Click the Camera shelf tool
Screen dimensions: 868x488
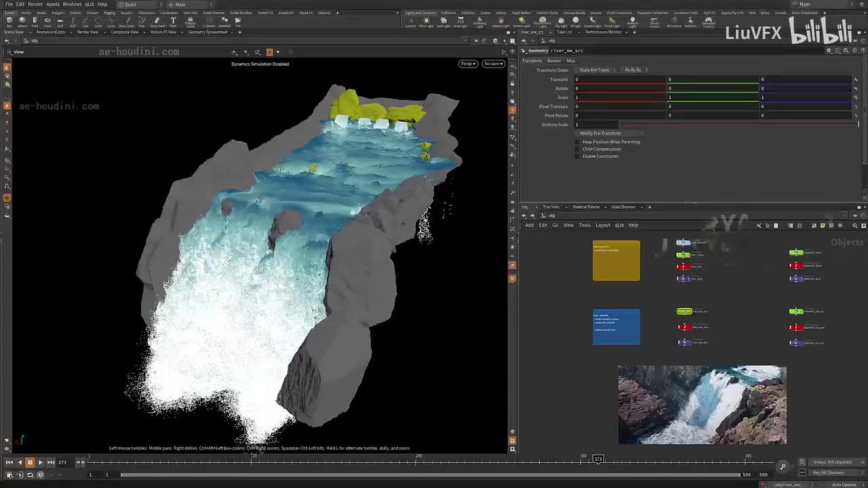tap(410, 22)
